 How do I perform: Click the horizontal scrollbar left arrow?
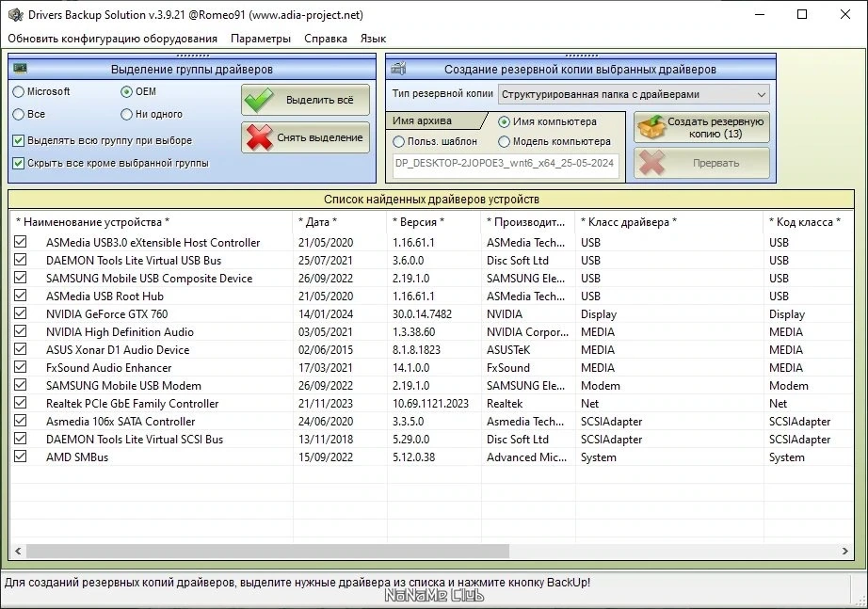tap(18, 551)
